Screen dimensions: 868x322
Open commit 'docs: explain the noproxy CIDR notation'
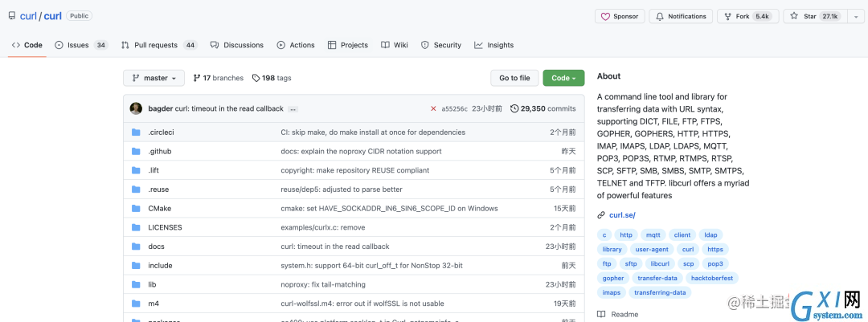coord(361,151)
